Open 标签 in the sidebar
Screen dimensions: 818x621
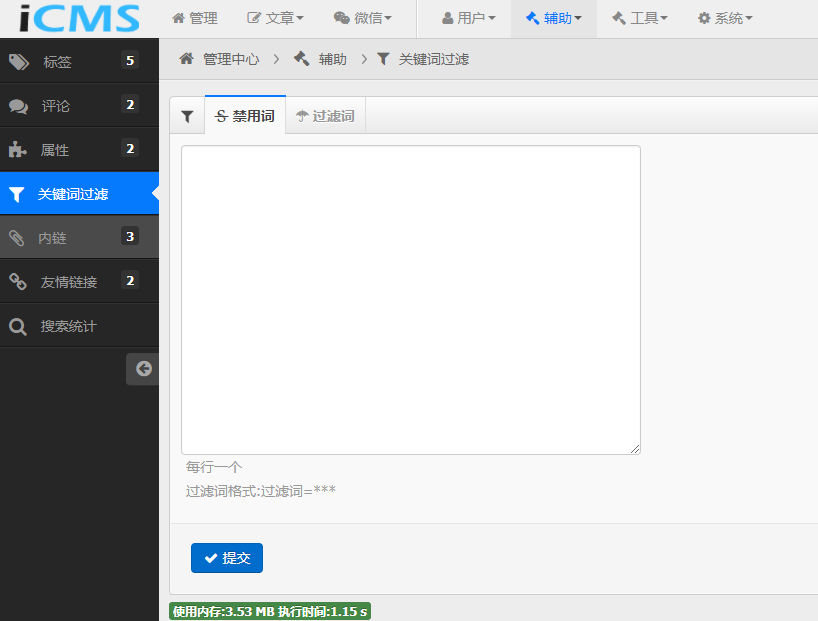pos(79,61)
